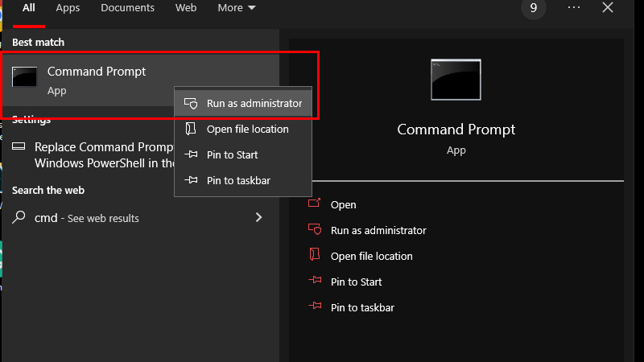The image size is (644, 362).
Task: Click the magnifier icon beside cmd
Action: point(19,217)
